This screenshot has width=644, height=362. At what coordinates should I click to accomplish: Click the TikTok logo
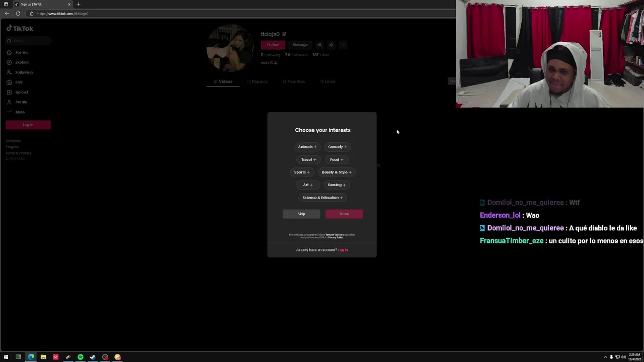pos(20,29)
